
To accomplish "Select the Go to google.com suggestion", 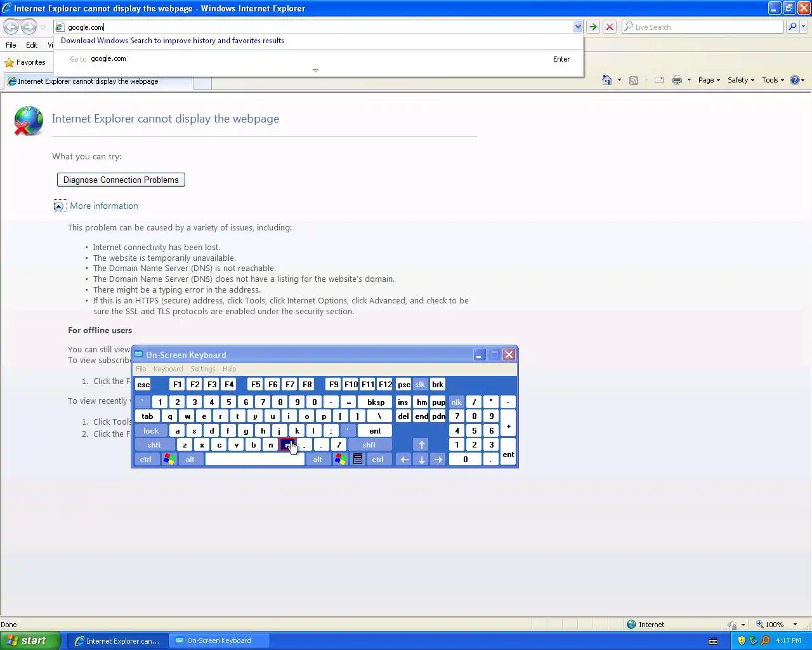I will (x=318, y=58).
